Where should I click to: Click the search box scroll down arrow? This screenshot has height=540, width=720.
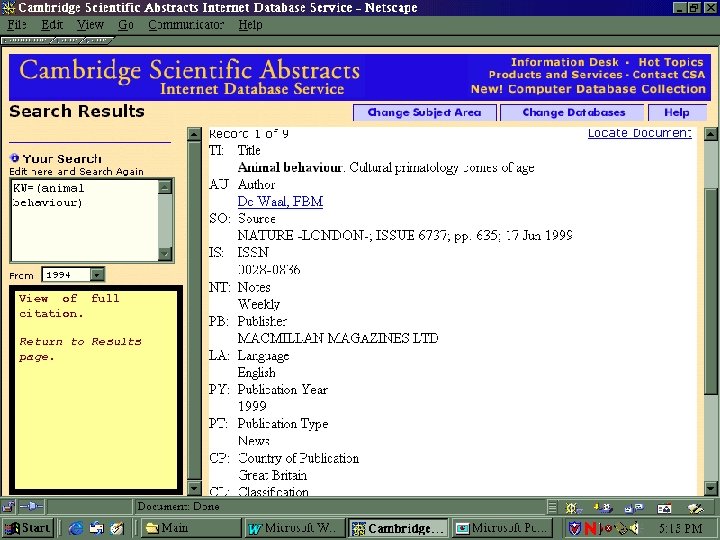coord(165,254)
